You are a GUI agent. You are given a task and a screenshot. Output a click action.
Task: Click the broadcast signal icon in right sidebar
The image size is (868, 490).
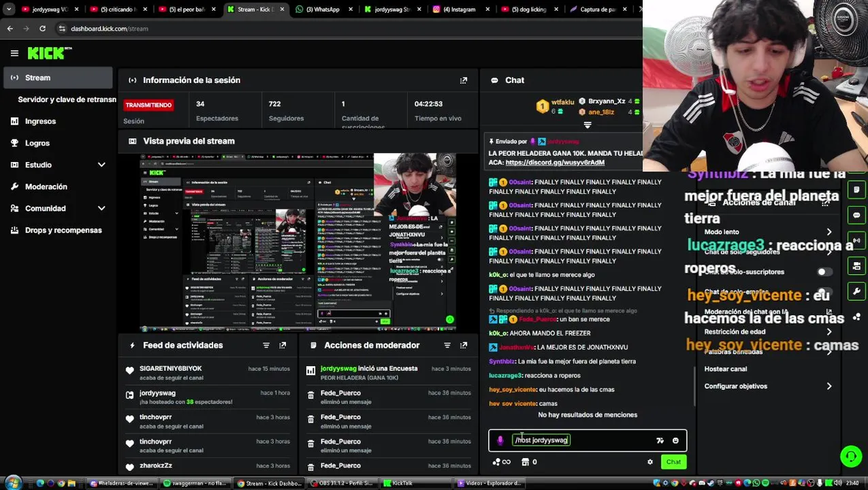pyautogui.click(x=856, y=240)
